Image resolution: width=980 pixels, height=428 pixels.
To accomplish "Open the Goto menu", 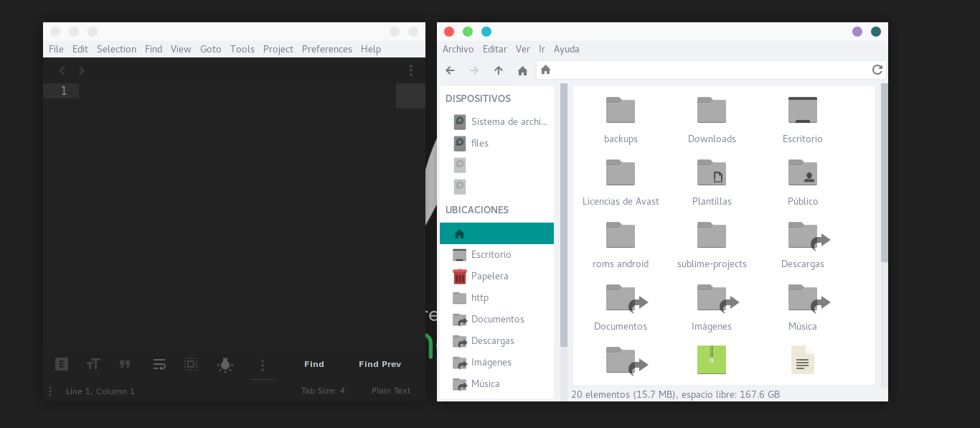I will 211,49.
